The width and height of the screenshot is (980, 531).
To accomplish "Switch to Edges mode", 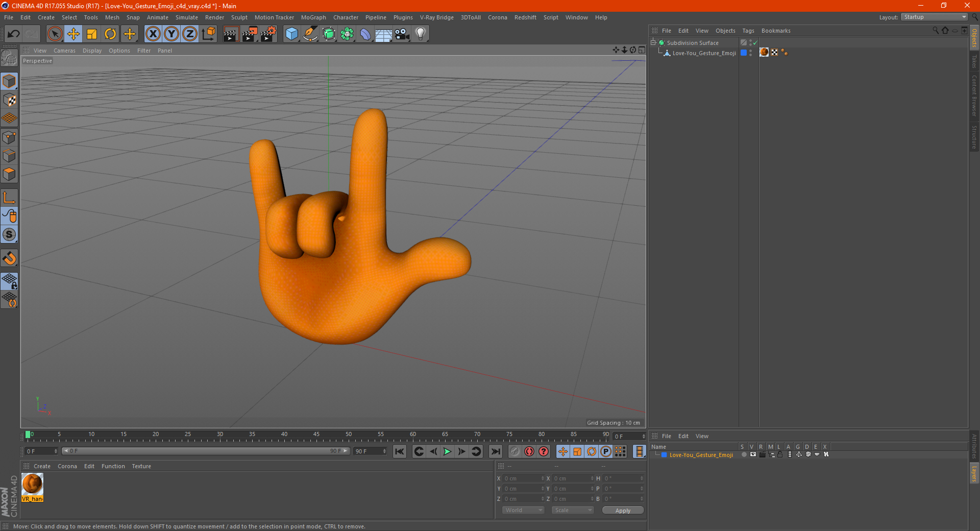I will point(9,156).
